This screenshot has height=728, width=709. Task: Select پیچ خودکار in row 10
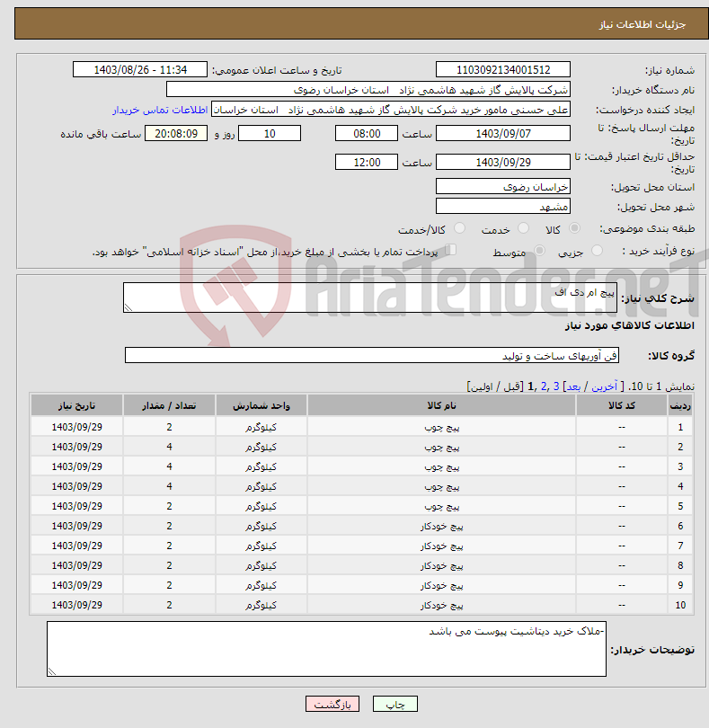click(x=441, y=605)
